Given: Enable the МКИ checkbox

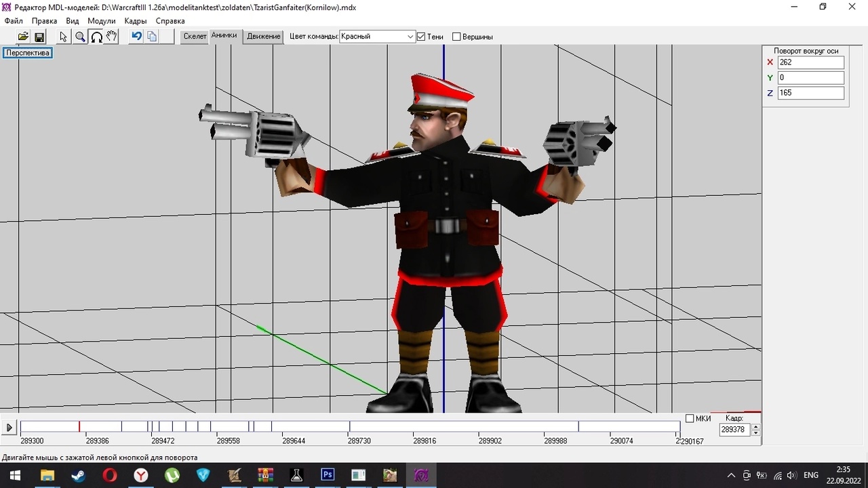Looking at the screenshot, I should click(690, 419).
